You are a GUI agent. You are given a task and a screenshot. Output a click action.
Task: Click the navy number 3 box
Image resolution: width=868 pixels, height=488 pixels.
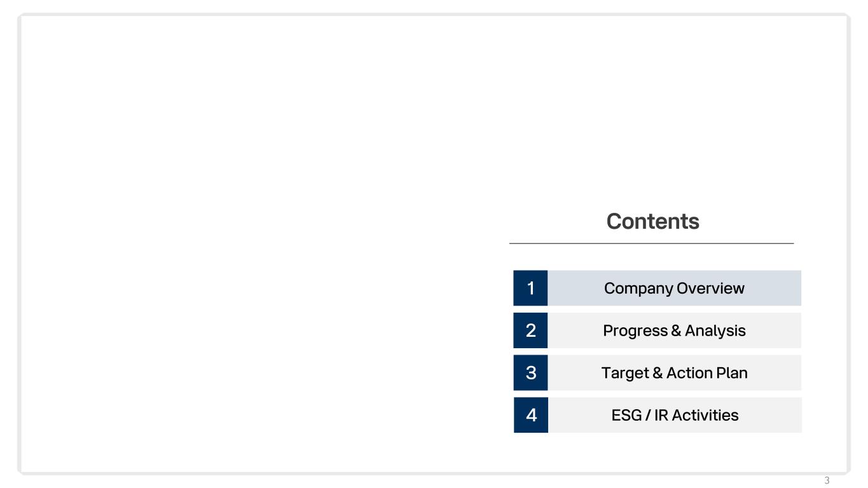tap(530, 372)
